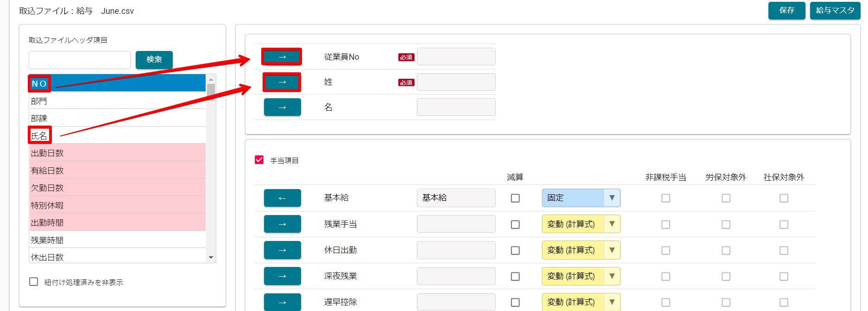Image resolution: width=868 pixels, height=311 pixels.
Task: Toggle the 手当項目 checkbox
Action: (x=259, y=160)
